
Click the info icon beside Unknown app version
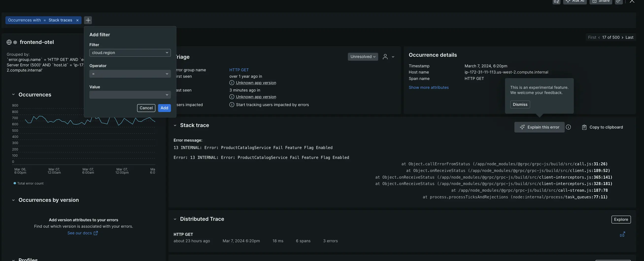[232, 83]
